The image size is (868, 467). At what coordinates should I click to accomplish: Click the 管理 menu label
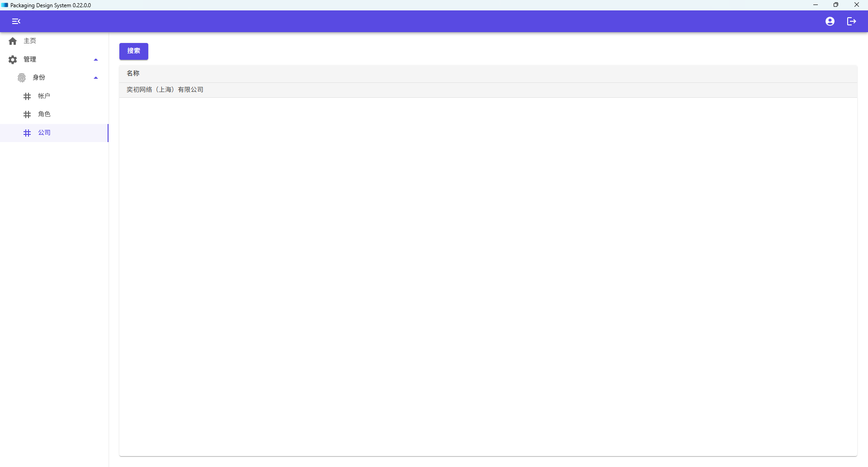point(30,59)
